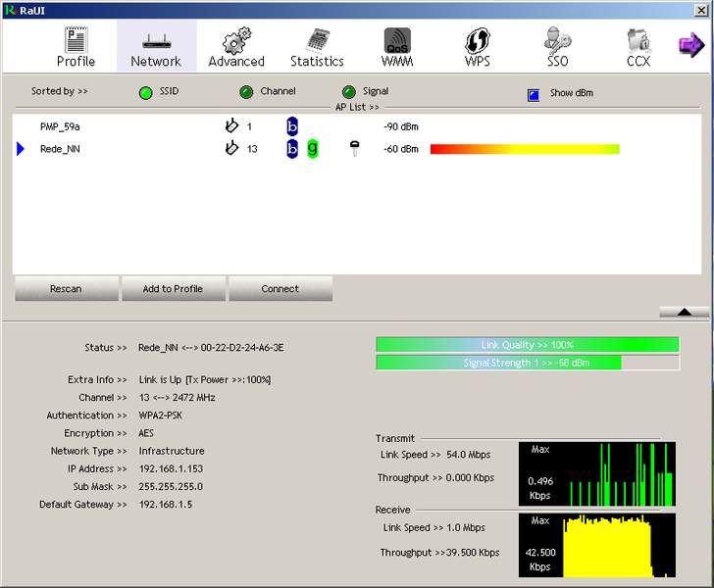
Task: Click the Connect button
Action: (x=280, y=289)
